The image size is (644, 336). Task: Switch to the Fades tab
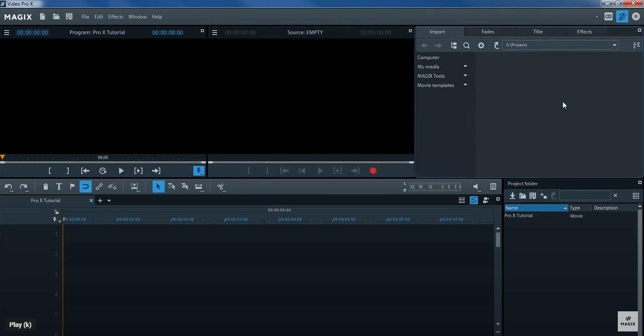click(x=487, y=32)
